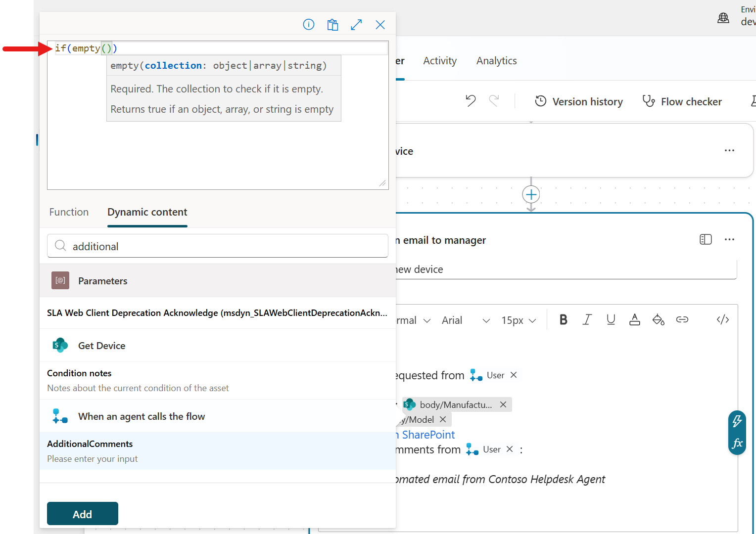Open the font color picker

click(634, 320)
